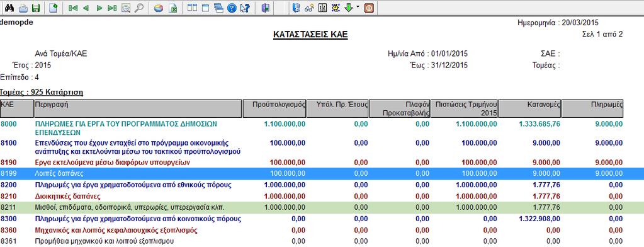
Task: Click row 8210 Διοικητικές δαπάνες
Action: click(x=68, y=196)
